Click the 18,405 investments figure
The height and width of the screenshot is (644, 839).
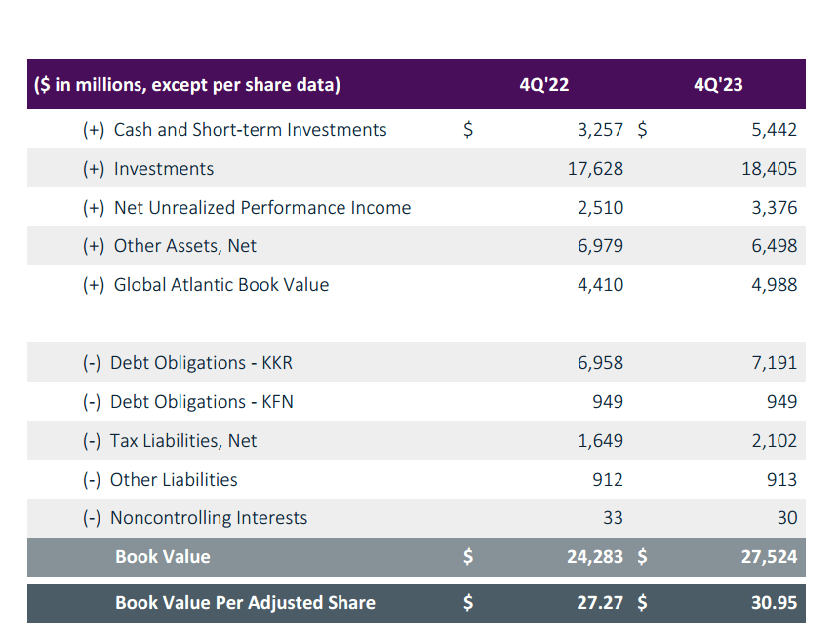770,168
